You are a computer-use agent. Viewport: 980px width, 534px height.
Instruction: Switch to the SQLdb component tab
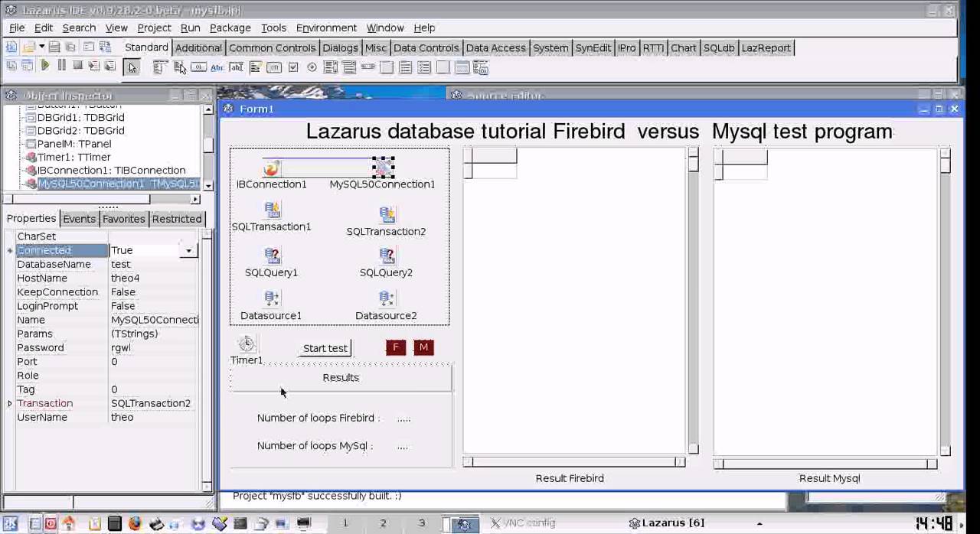pos(718,47)
